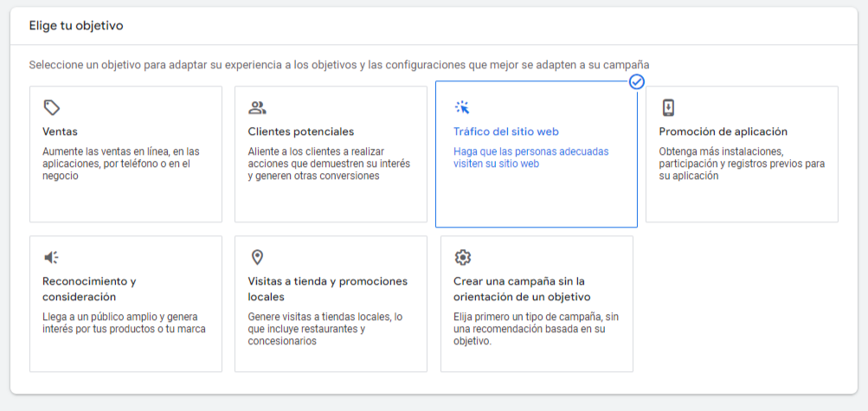Click the description text under Clientes potenciales

click(x=329, y=164)
